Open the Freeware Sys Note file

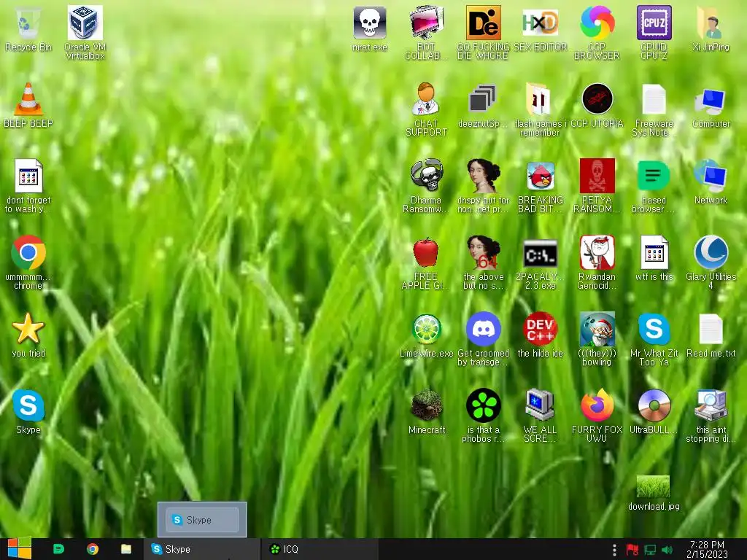point(654,99)
